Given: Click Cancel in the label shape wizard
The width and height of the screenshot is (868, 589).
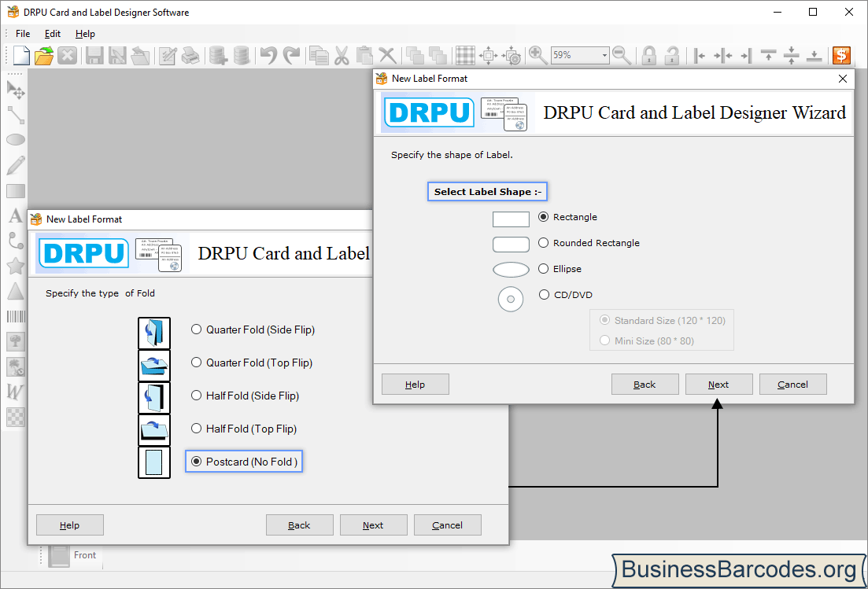Looking at the screenshot, I should 792,385.
